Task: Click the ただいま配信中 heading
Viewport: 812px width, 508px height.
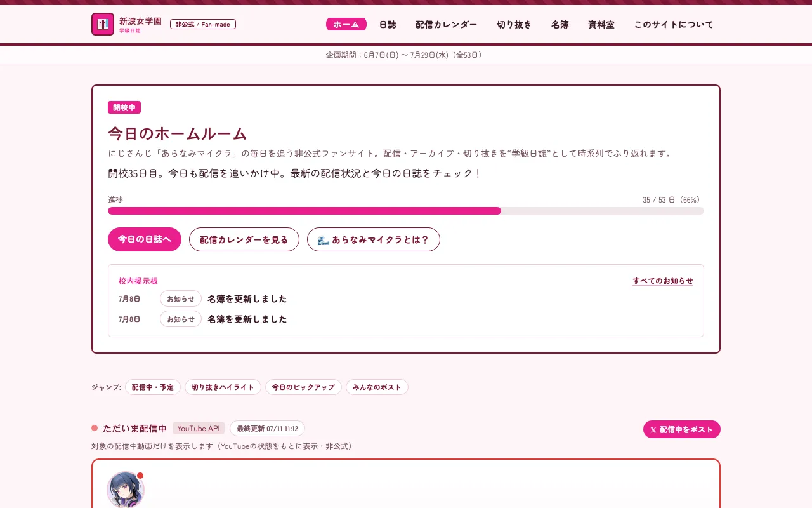Action: tap(134, 428)
